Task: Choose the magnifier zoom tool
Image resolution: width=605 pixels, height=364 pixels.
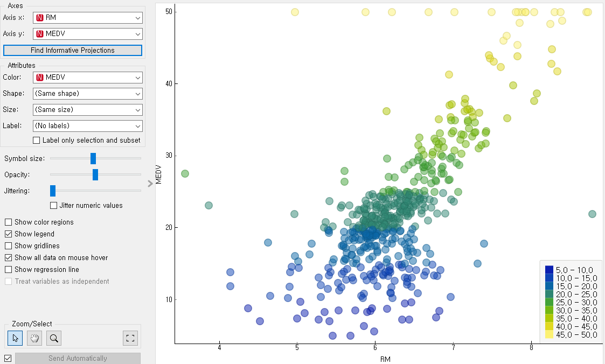Action: [x=54, y=338]
